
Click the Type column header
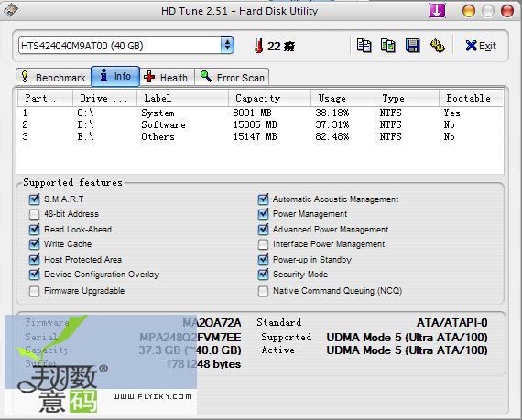(x=408, y=98)
